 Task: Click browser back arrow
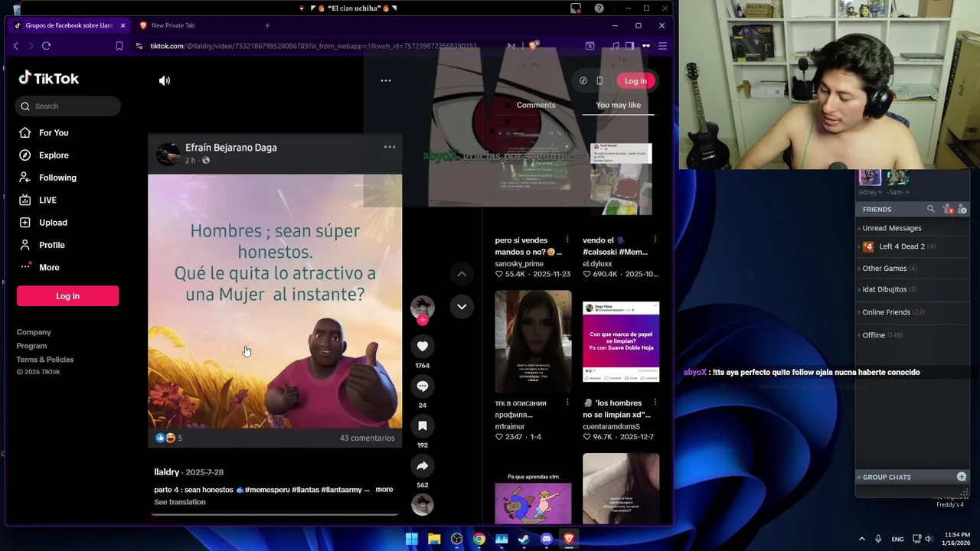click(15, 46)
